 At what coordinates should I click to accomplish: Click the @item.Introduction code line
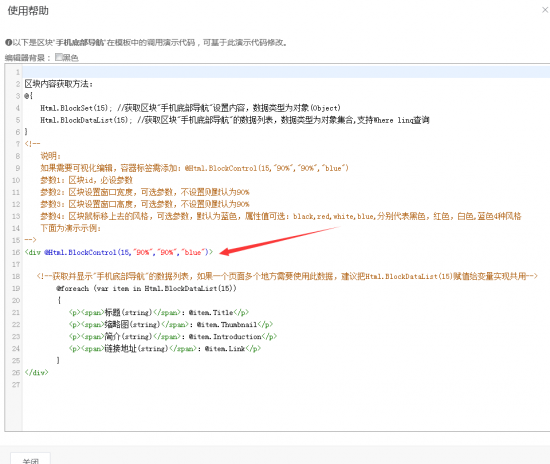tap(173, 336)
